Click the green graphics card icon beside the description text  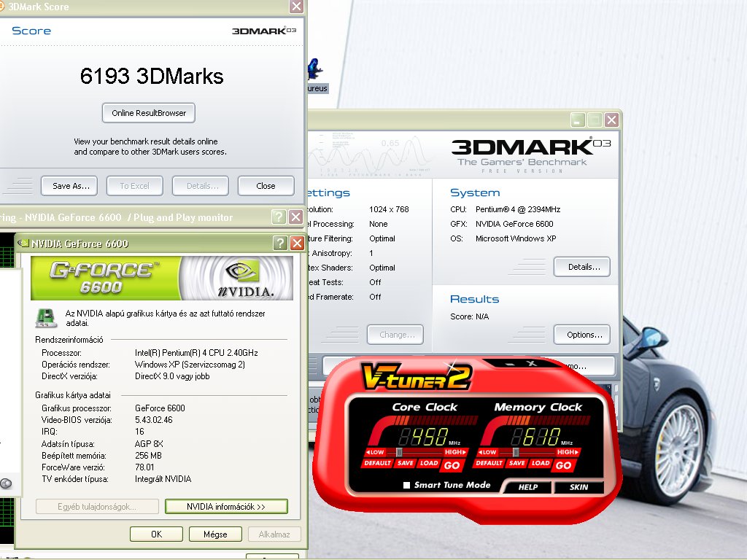click(46, 318)
